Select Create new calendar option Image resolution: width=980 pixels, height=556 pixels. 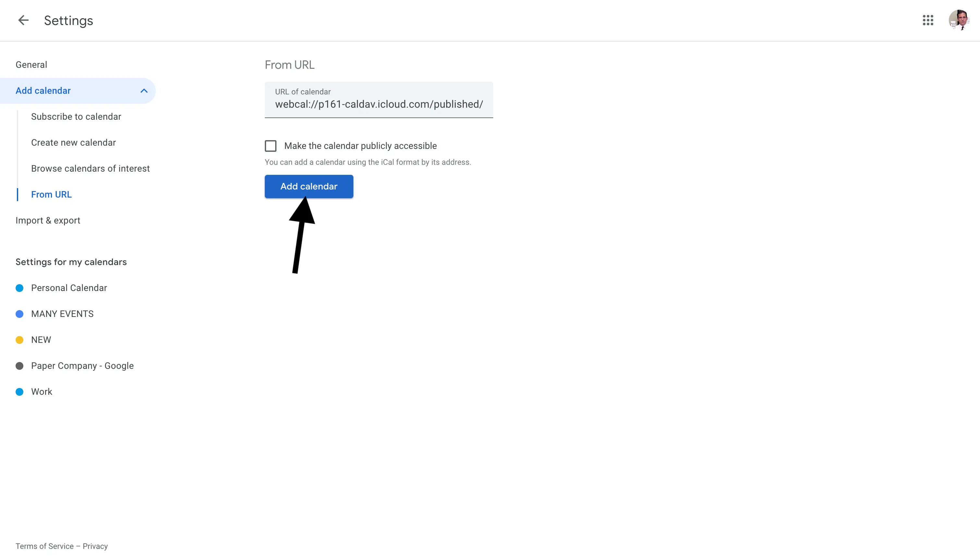(x=73, y=142)
